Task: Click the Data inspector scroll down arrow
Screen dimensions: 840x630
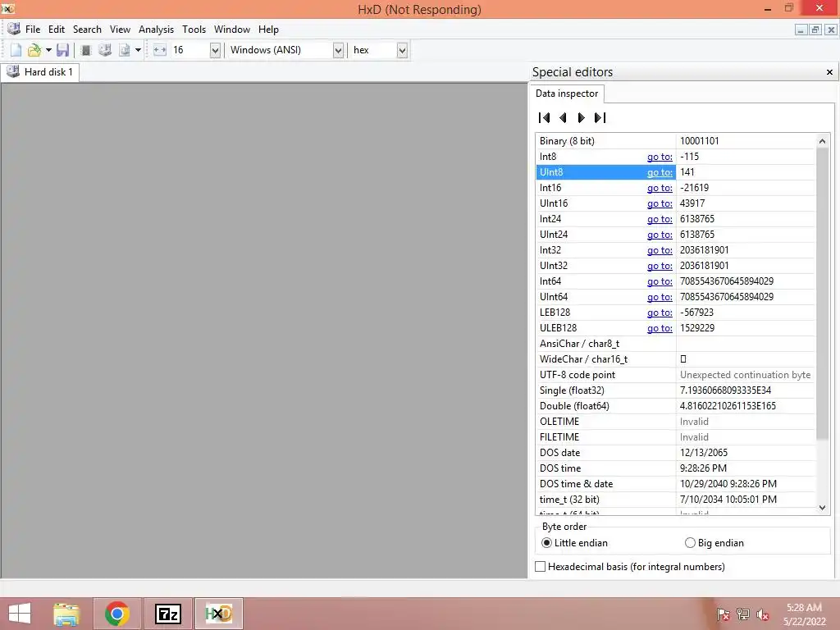Action: coord(822,507)
